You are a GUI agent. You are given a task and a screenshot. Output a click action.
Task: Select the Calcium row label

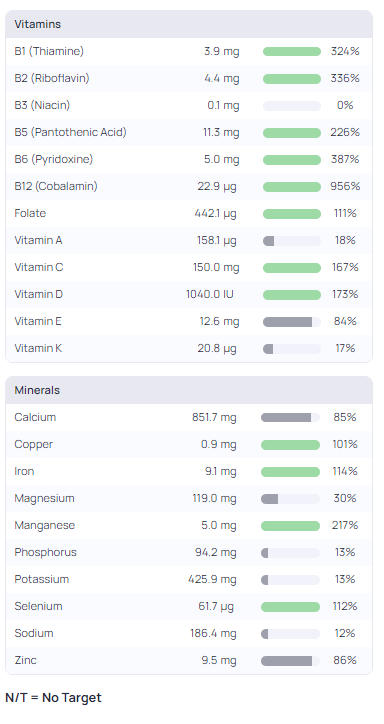[x=35, y=417]
